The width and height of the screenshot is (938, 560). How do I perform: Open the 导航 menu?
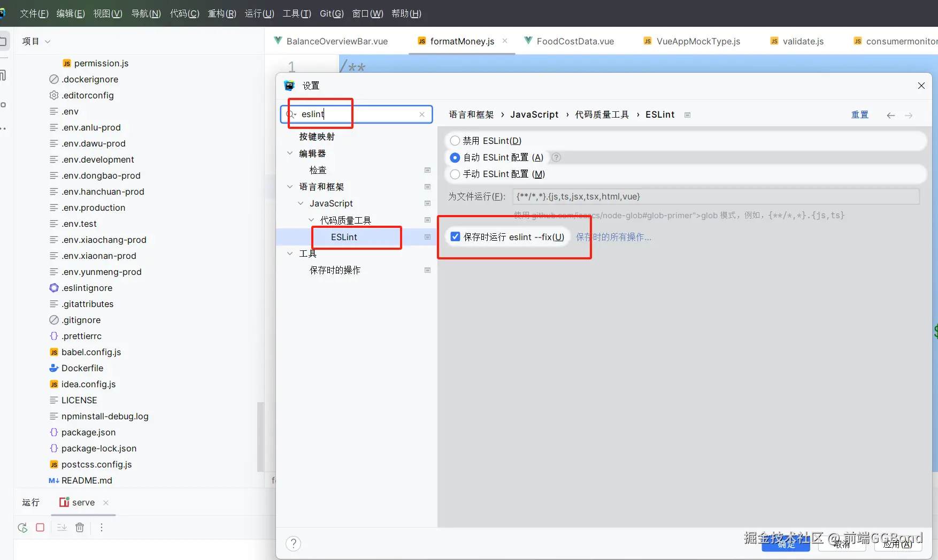click(x=146, y=13)
